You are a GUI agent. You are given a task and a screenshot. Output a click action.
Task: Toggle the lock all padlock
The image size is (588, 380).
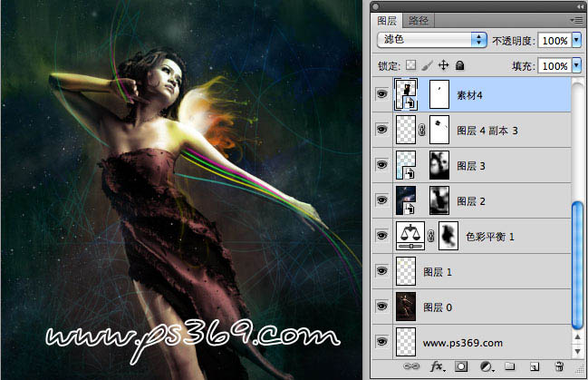(459, 65)
